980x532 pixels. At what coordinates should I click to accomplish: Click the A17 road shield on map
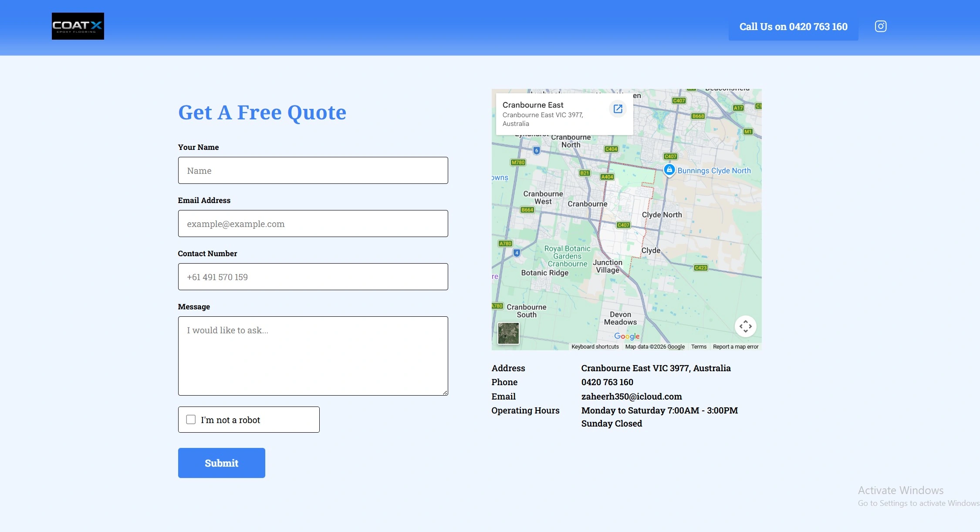point(738,108)
